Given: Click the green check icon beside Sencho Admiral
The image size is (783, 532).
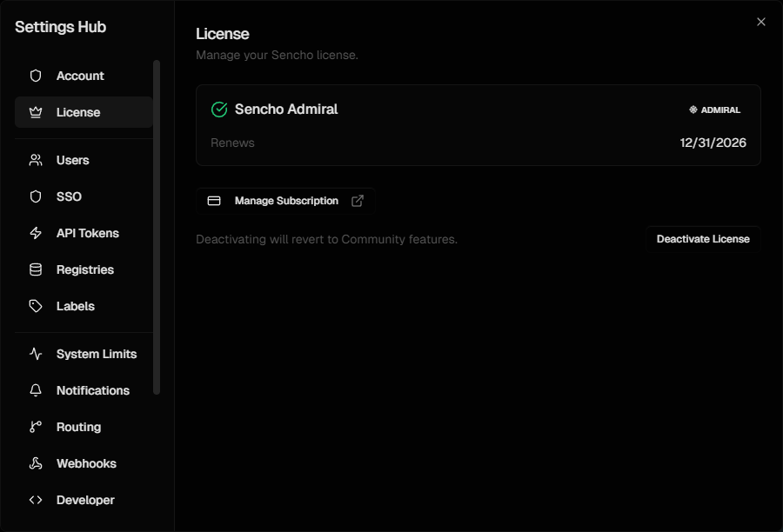Looking at the screenshot, I should (x=219, y=110).
